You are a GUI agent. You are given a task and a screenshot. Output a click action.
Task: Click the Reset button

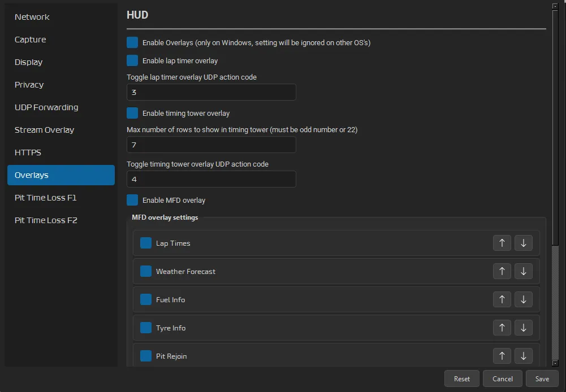point(461,378)
